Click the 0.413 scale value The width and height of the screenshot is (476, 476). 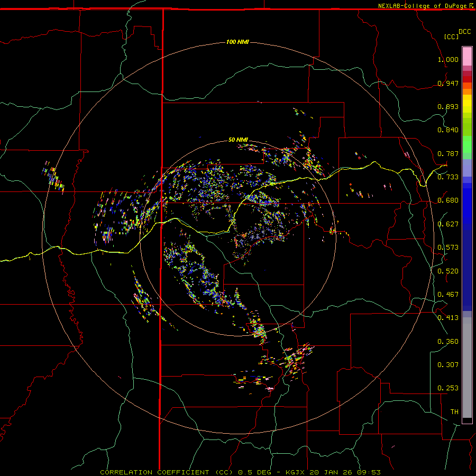(448, 318)
